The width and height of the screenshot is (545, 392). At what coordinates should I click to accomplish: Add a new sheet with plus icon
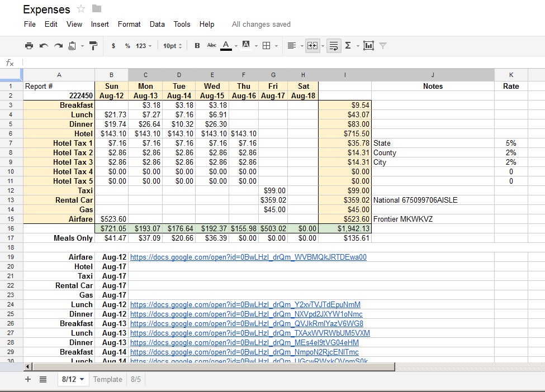pos(28,379)
